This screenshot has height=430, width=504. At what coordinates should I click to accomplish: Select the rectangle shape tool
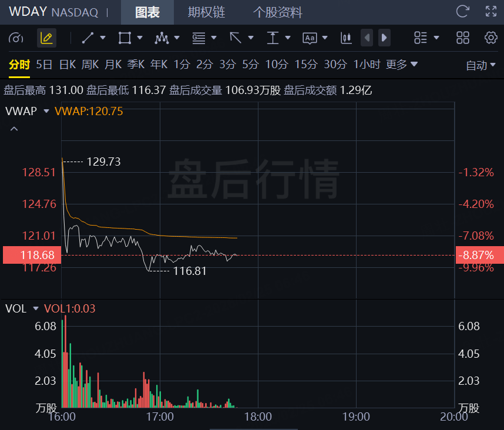point(125,38)
